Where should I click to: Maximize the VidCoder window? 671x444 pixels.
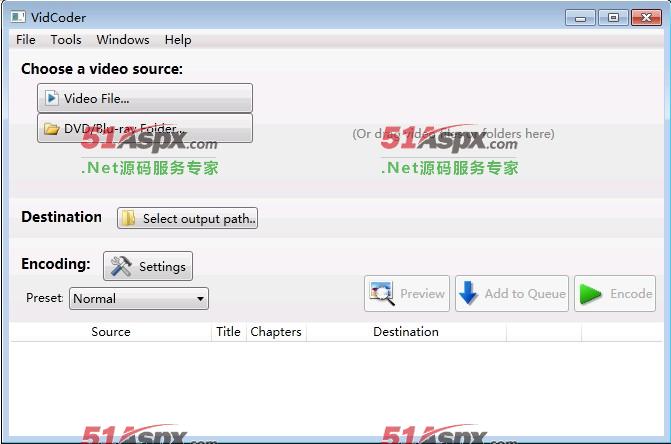[x=613, y=18]
